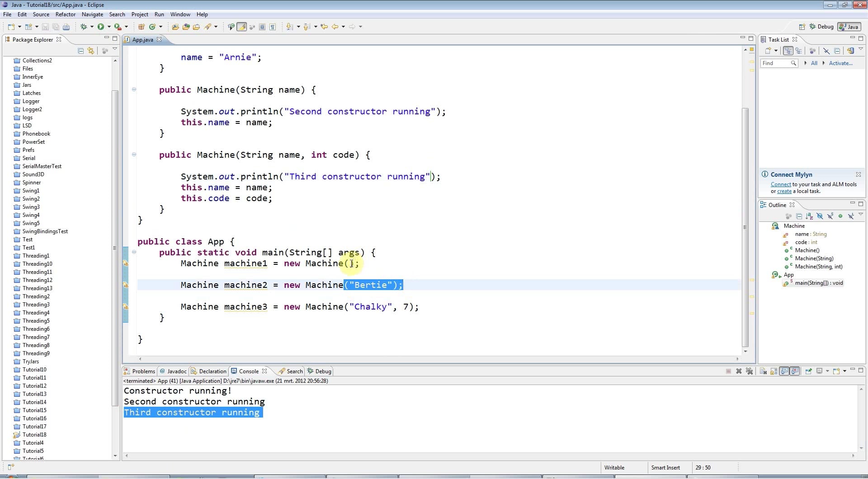Toggle Hide Fields in Outline toolbar
This screenshot has height=479, width=868.
820,216
